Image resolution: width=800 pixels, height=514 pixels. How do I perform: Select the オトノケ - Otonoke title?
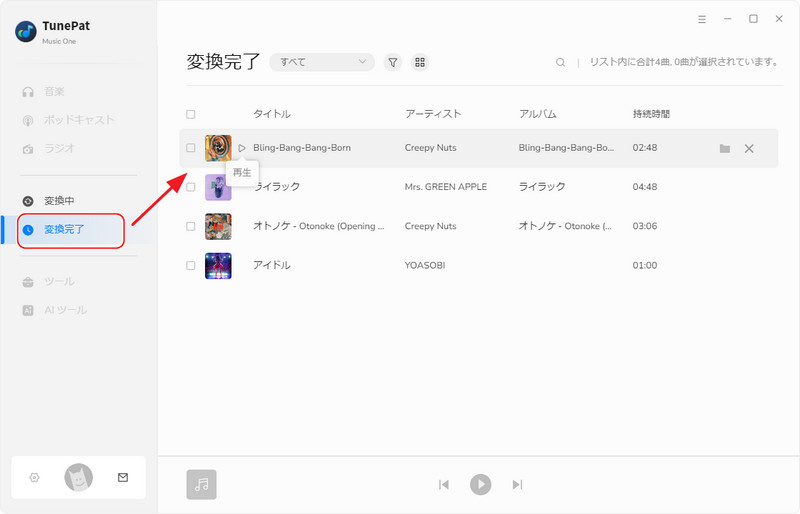click(319, 226)
